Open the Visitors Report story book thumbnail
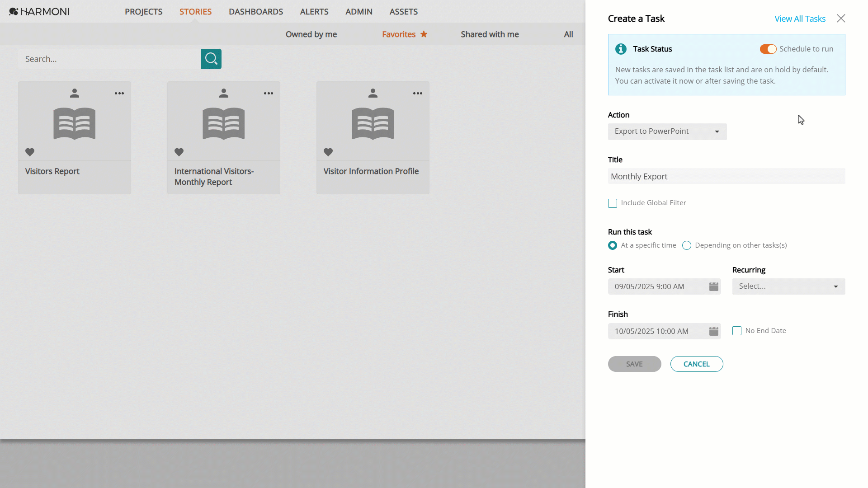Image resolution: width=868 pixels, height=488 pixels. click(x=75, y=123)
